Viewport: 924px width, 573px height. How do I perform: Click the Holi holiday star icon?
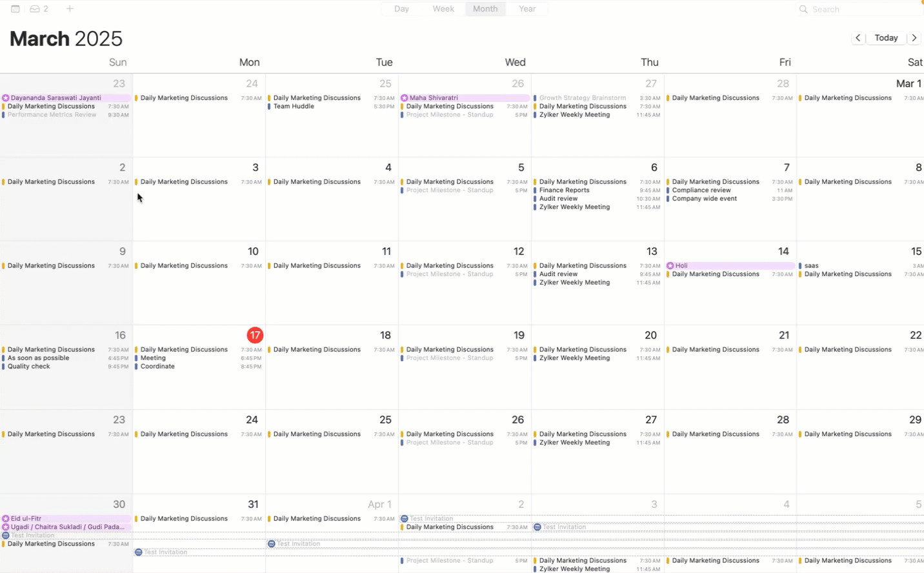pyautogui.click(x=670, y=266)
